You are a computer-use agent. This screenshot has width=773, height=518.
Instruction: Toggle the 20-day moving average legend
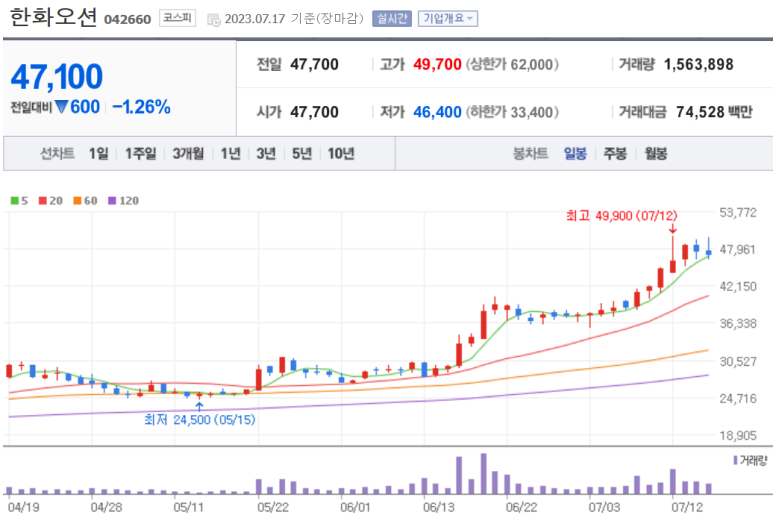point(51,200)
